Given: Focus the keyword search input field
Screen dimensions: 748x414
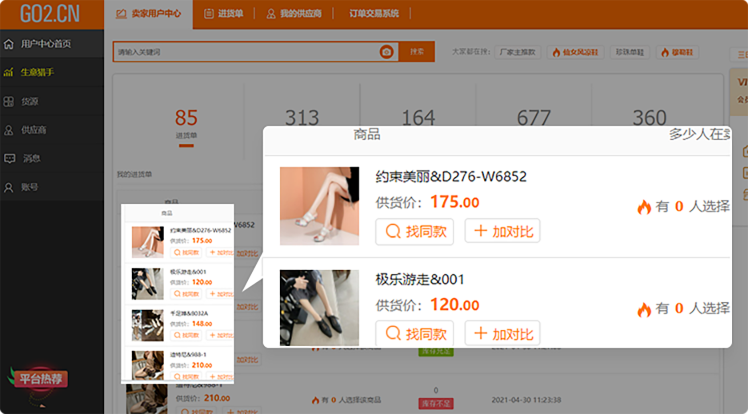Looking at the screenshot, I should tap(245, 52).
